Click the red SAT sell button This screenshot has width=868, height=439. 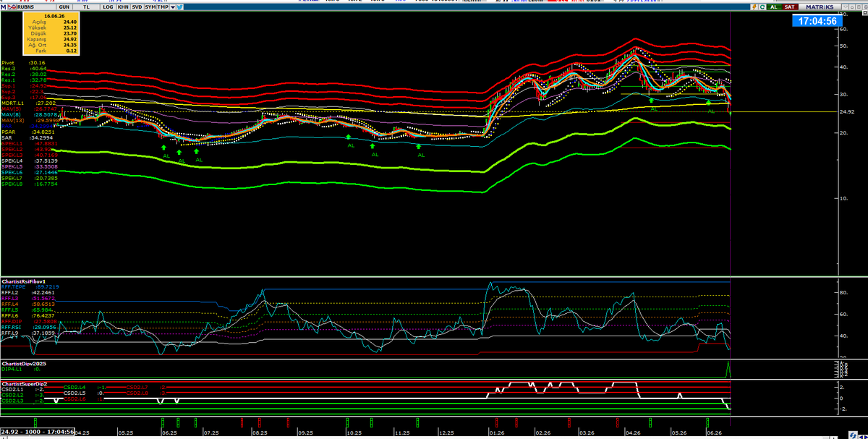[x=790, y=7]
